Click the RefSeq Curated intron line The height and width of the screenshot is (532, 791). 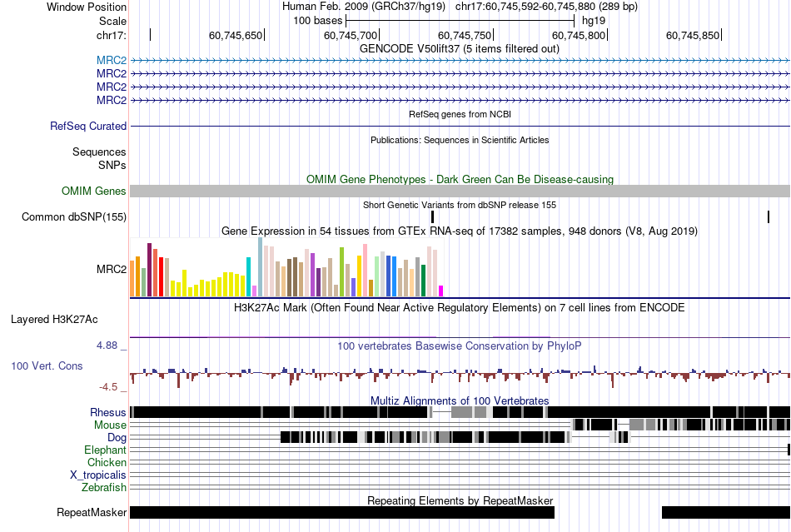460,126
